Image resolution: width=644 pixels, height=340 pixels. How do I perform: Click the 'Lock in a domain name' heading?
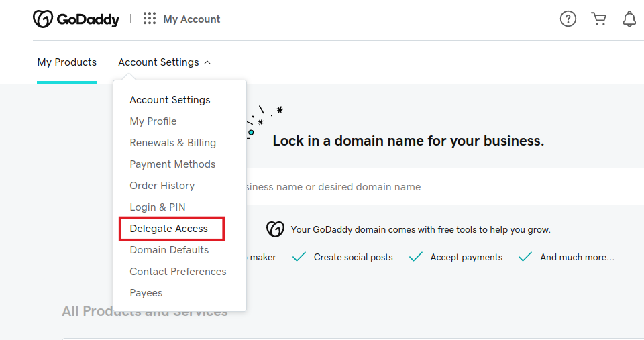[409, 141]
